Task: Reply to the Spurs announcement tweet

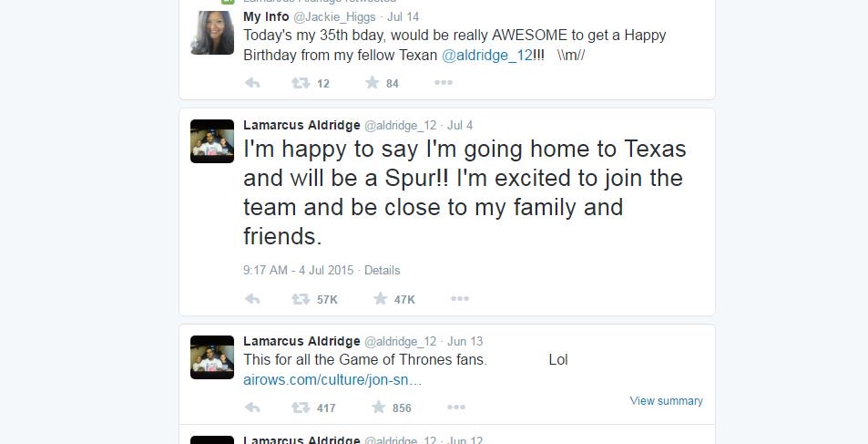Action: [x=253, y=299]
